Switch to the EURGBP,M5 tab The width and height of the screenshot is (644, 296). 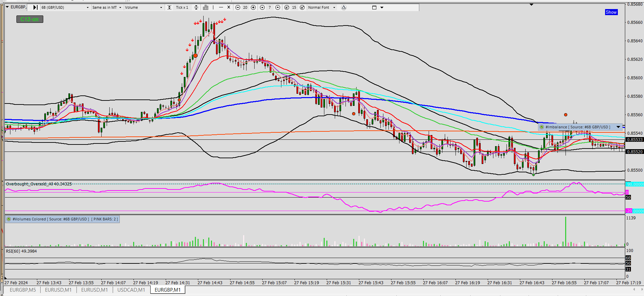(x=23, y=290)
